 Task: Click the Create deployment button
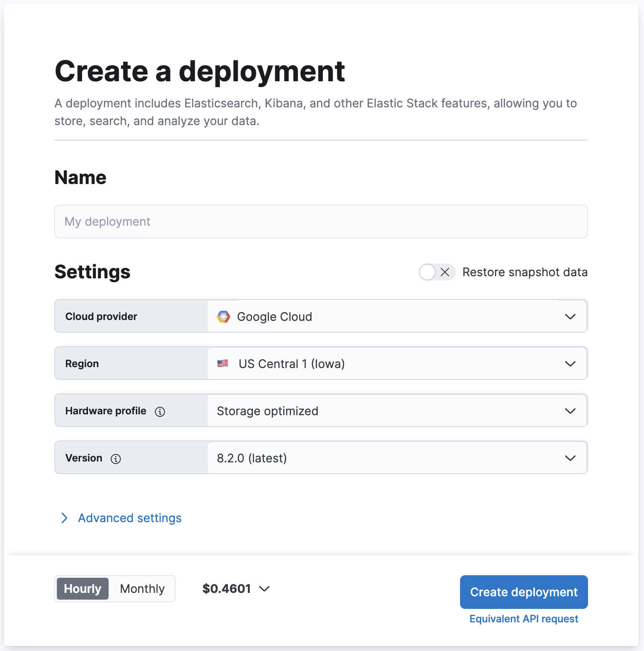click(x=524, y=592)
